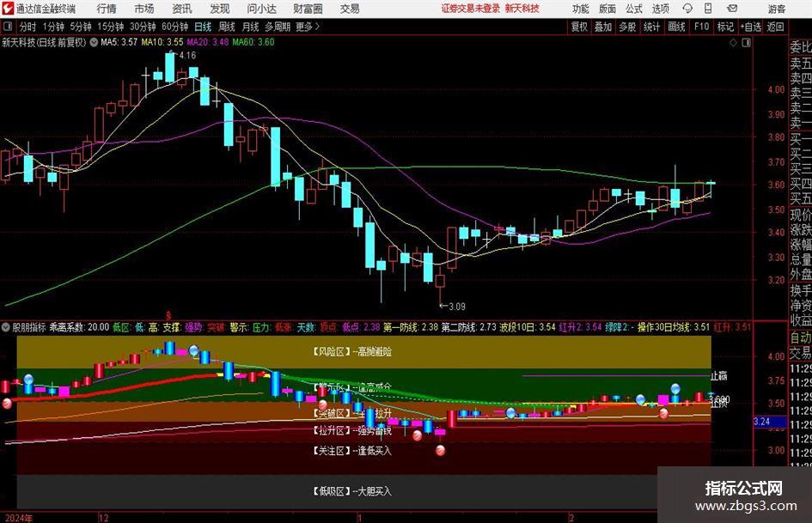
Task: Click 第二防线: 2.73 indicator value
Action: [x=468, y=327]
